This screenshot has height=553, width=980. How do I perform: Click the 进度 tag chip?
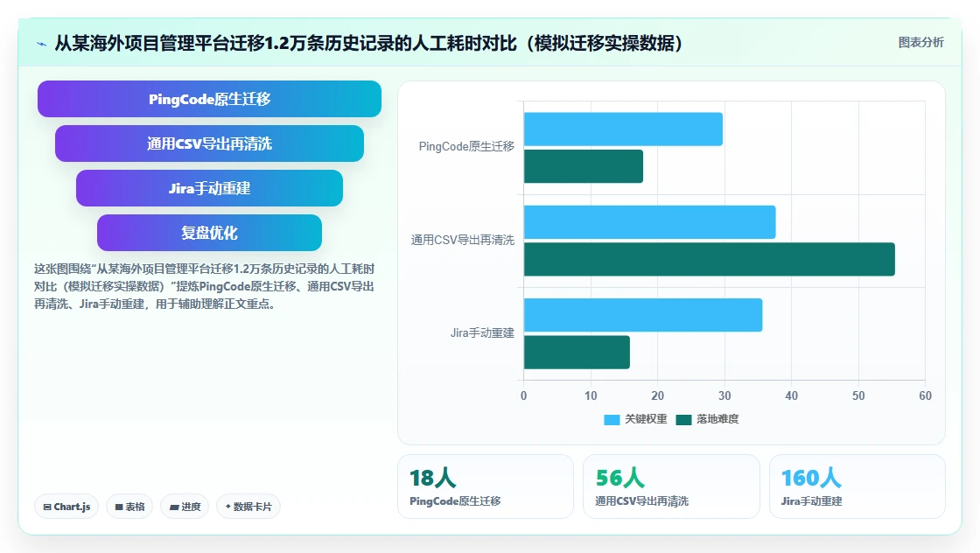click(x=185, y=507)
